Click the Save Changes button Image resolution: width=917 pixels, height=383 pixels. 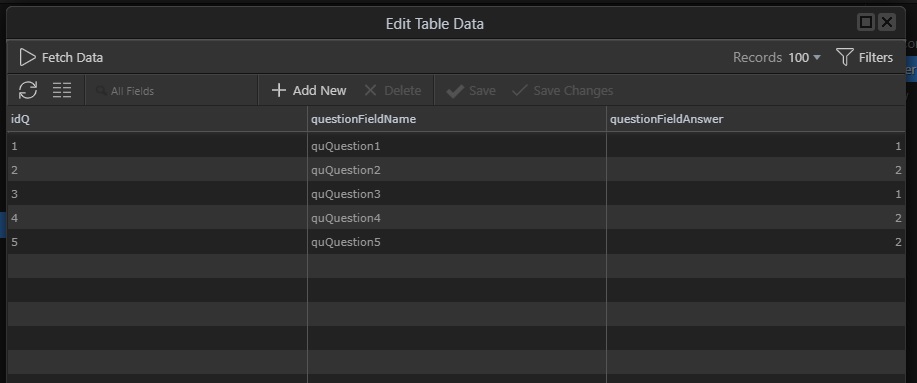[563, 91]
